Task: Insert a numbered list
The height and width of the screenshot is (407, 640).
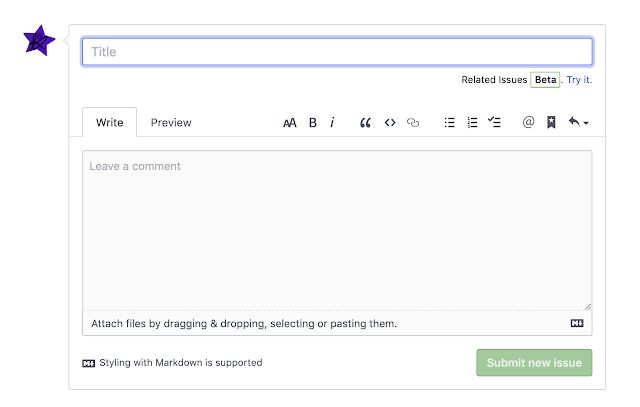Action: point(472,123)
